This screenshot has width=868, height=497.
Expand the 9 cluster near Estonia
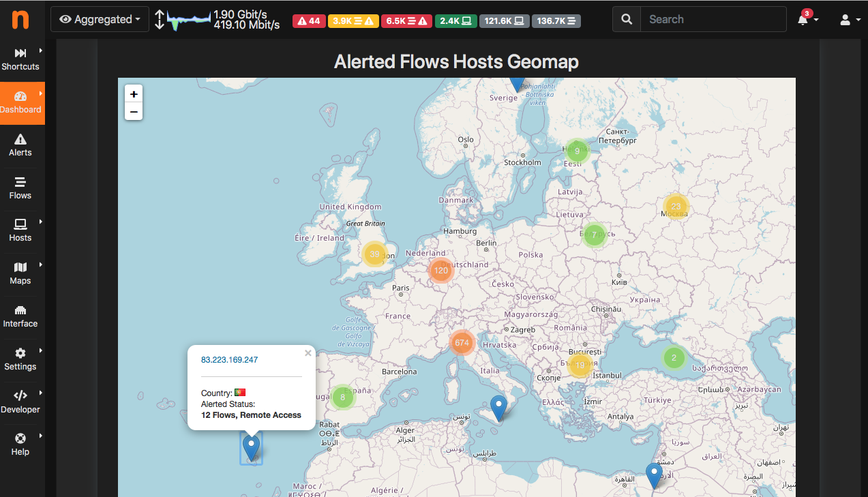pyautogui.click(x=577, y=151)
